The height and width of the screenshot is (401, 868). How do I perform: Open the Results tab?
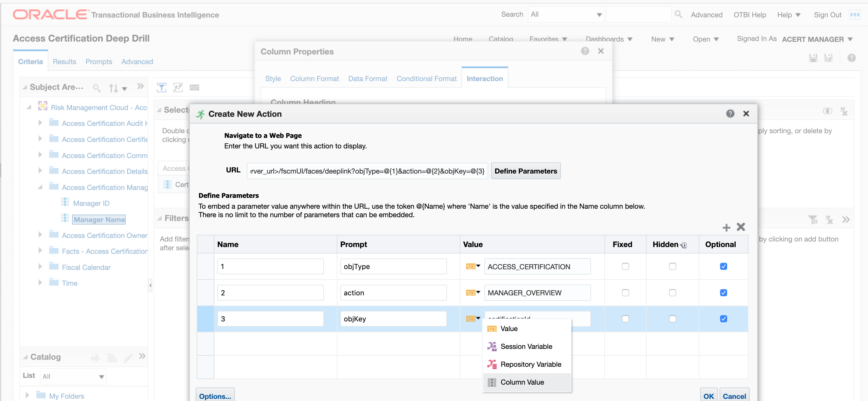point(64,62)
